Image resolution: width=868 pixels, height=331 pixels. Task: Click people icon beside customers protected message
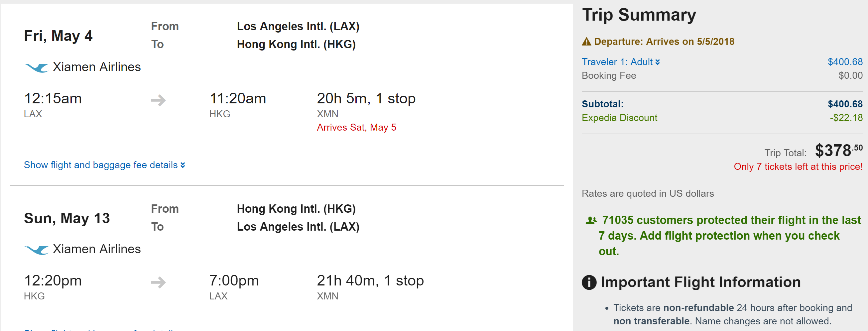coord(591,221)
